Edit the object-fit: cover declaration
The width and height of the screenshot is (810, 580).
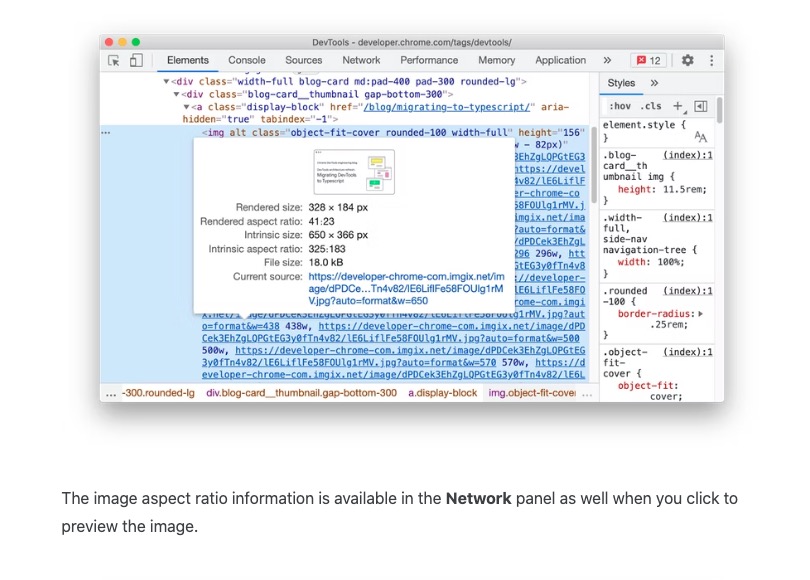[650, 391]
